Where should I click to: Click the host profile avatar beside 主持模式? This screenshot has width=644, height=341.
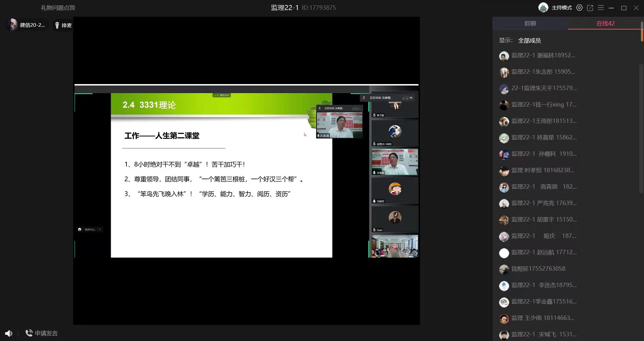(543, 8)
